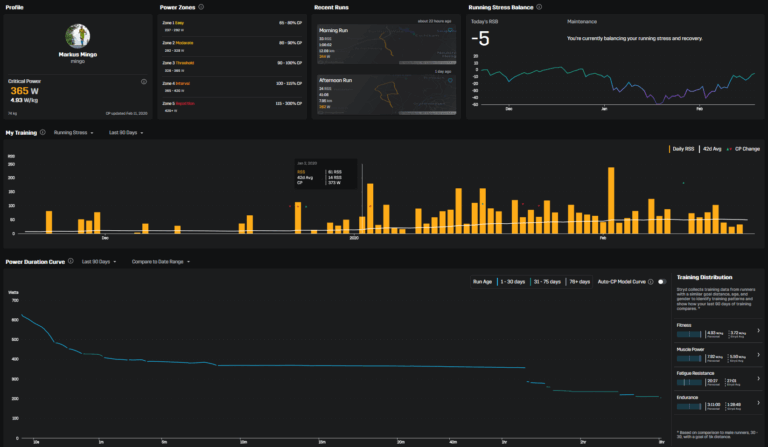Open the Running Stress metric dropdown
The width and height of the screenshot is (768, 447).
(76, 132)
